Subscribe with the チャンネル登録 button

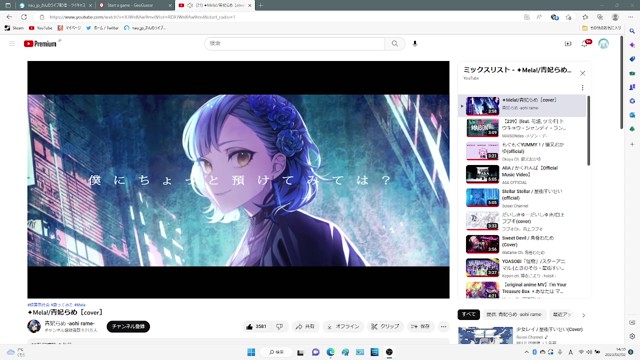click(x=128, y=327)
